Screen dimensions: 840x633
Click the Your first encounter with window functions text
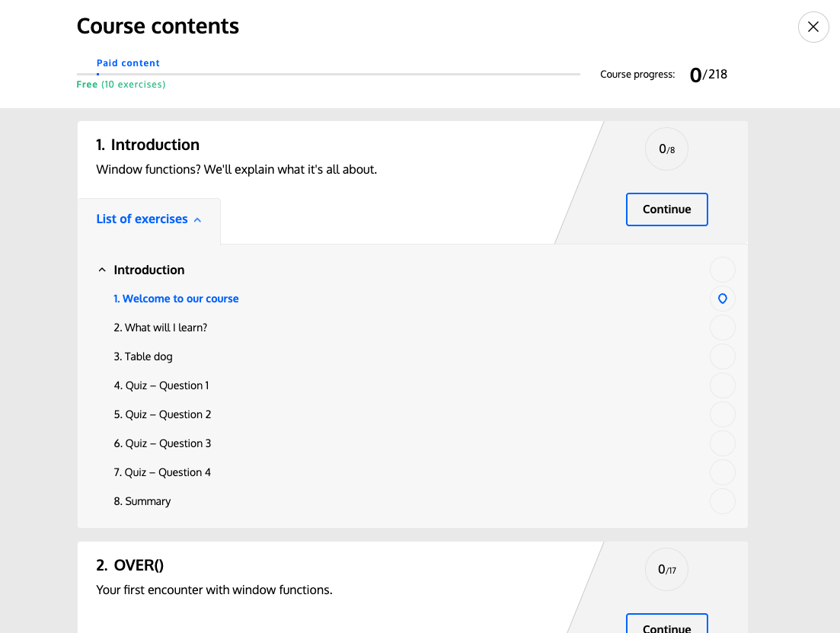[214, 590]
